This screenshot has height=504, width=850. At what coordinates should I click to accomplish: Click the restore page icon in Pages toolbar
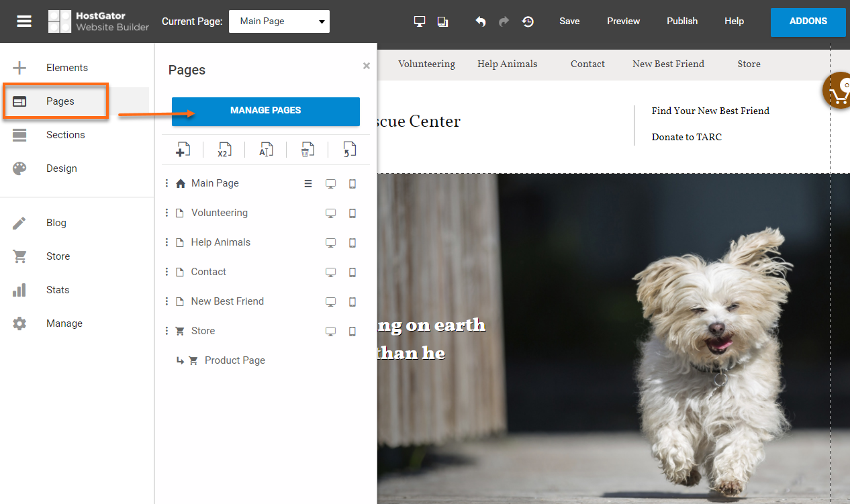[349, 150]
